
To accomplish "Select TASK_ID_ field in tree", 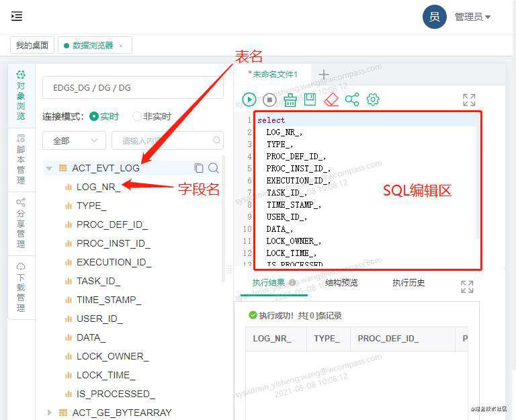I will pos(98,281).
